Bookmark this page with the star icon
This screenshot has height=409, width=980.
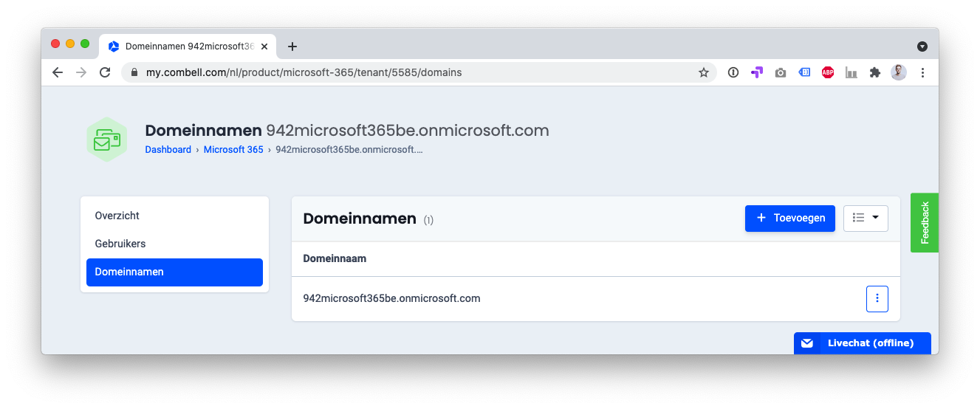coord(703,72)
